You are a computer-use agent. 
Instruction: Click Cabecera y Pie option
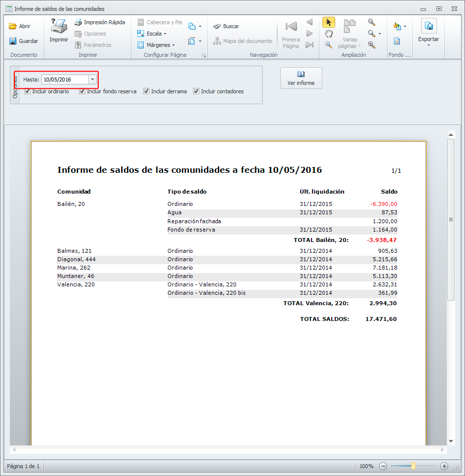[x=160, y=22]
